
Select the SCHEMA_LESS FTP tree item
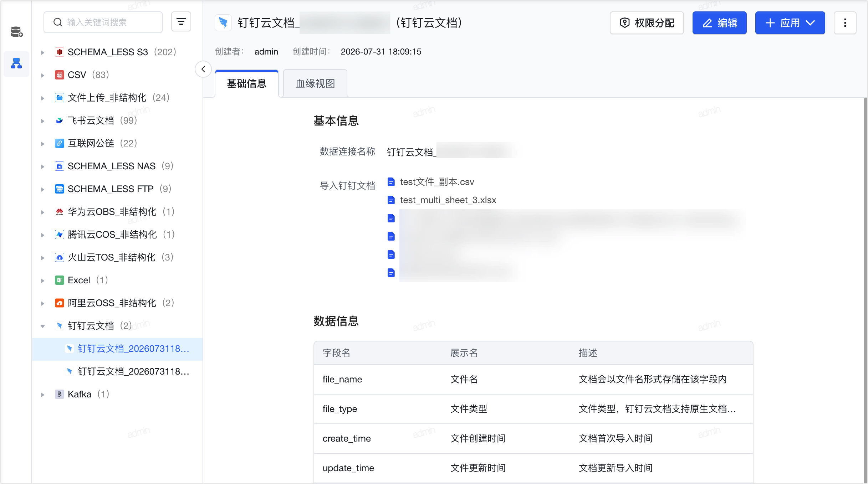pos(117,189)
